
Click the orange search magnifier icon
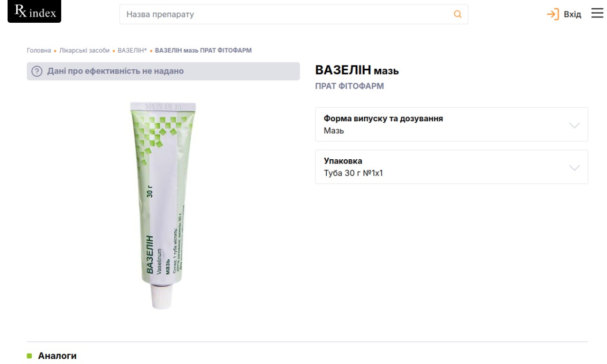tap(458, 14)
